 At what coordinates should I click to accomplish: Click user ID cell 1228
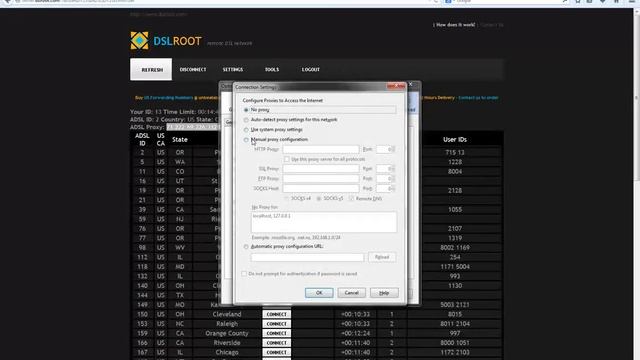pos(455,162)
